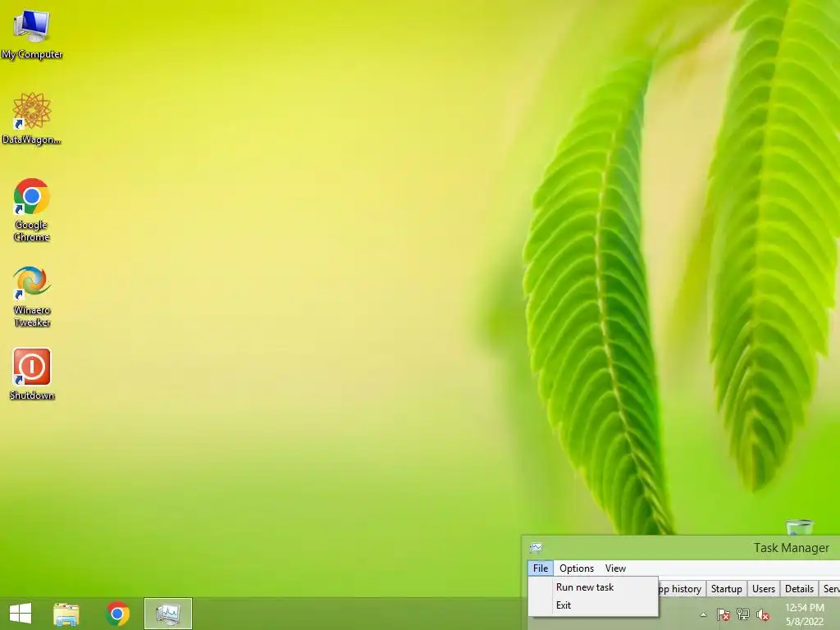Click the Task Manager title bar icon
840x630 pixels.
[x=536, y=547]
